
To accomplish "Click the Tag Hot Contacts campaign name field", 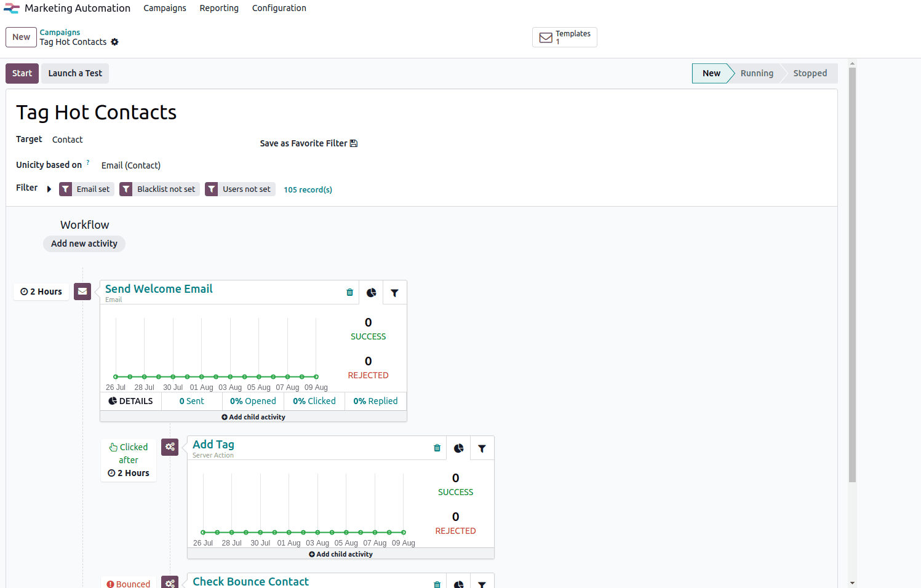I will pyautogui.click(x=97, y=113).
